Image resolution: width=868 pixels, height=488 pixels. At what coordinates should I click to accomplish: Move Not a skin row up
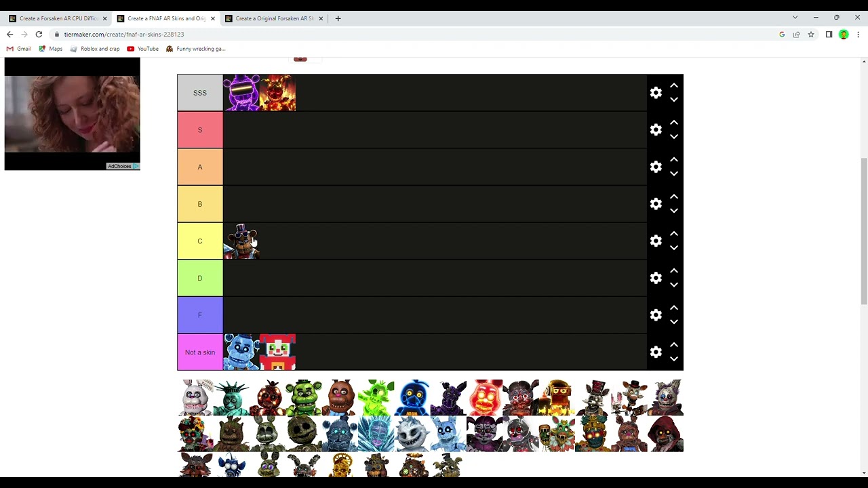[674, 345]
